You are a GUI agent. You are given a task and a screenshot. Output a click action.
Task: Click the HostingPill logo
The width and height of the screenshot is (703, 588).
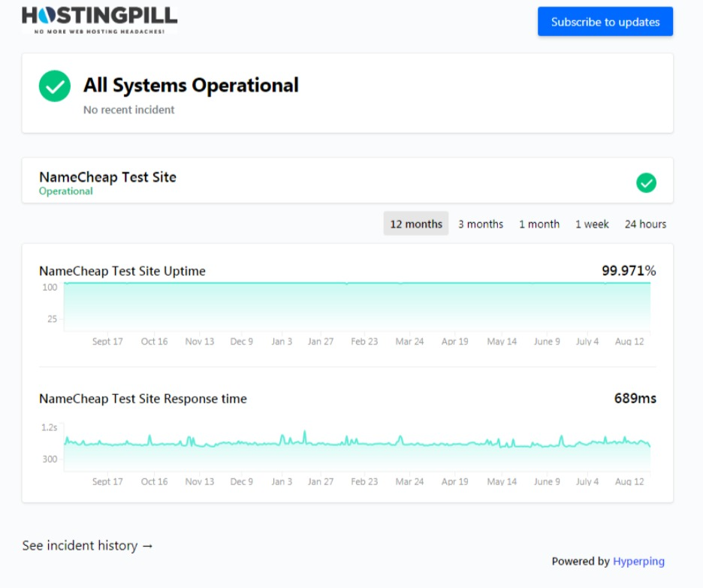100,20
